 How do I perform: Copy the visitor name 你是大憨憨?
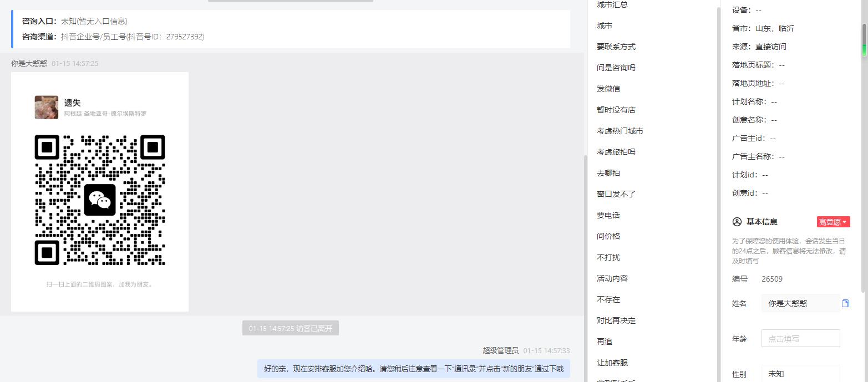[x=845, y=303]
